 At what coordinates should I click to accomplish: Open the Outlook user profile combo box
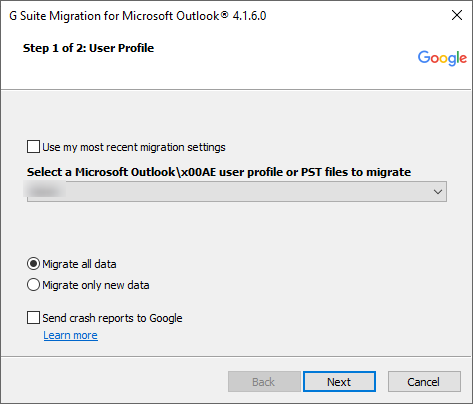point(237,191)
